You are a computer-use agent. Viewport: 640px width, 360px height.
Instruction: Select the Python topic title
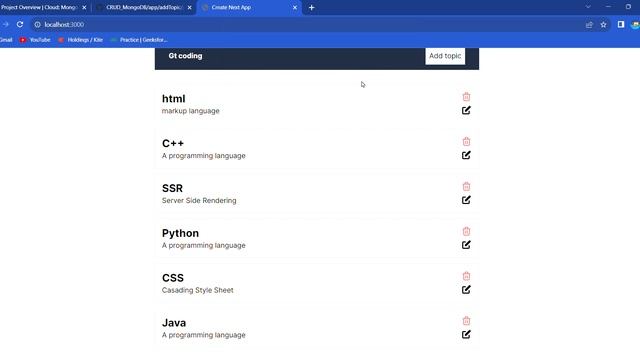pos(180,233)
